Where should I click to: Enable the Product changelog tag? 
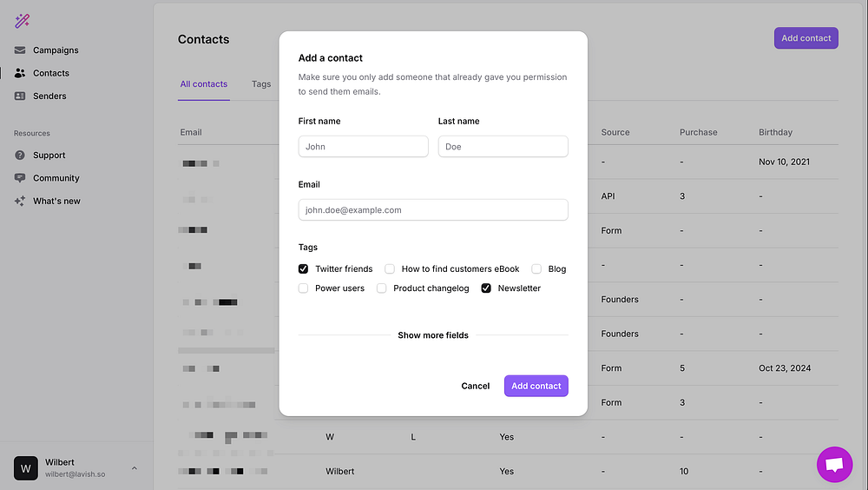tap(382, 288)
